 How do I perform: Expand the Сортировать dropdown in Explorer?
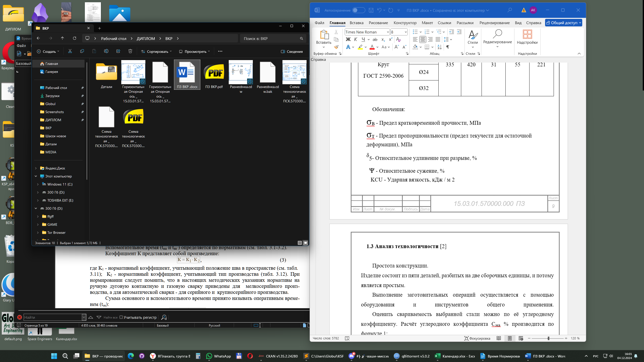point(156,51)
